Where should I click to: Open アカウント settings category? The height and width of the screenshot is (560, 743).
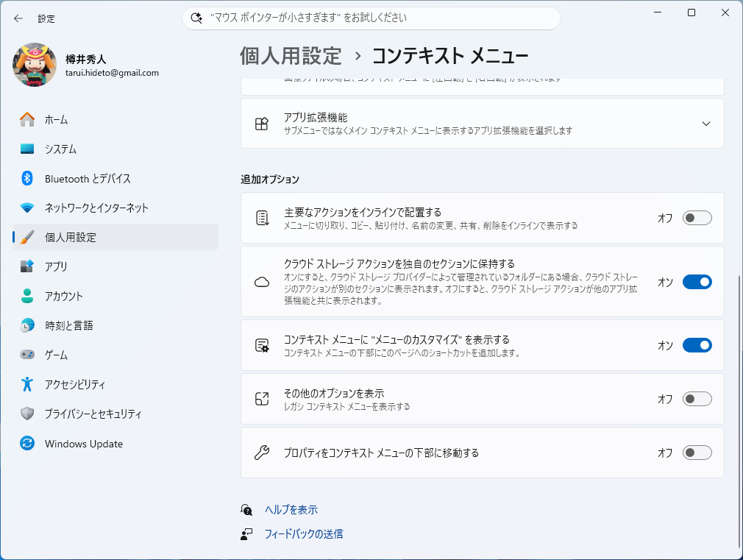tap(115, 296)
